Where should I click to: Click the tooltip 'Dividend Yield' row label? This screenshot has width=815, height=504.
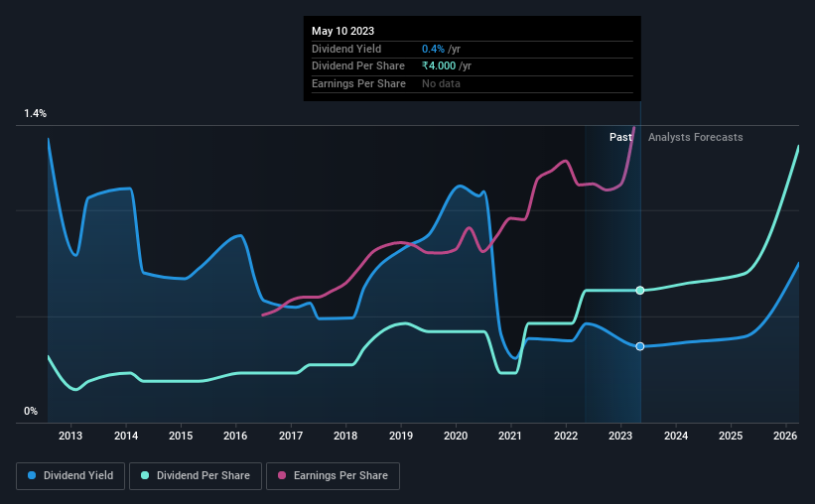tap(346, 49)
